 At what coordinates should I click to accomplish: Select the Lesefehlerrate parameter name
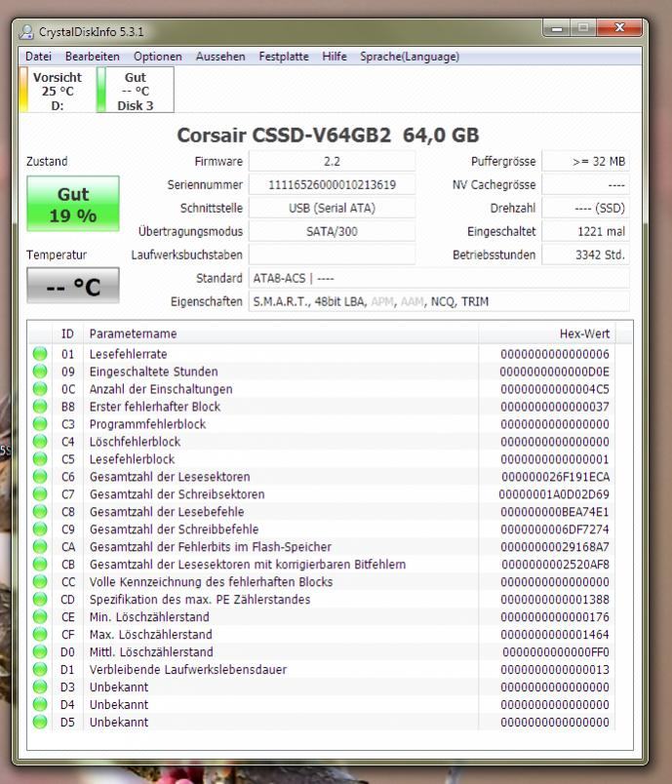coord(129,354)
